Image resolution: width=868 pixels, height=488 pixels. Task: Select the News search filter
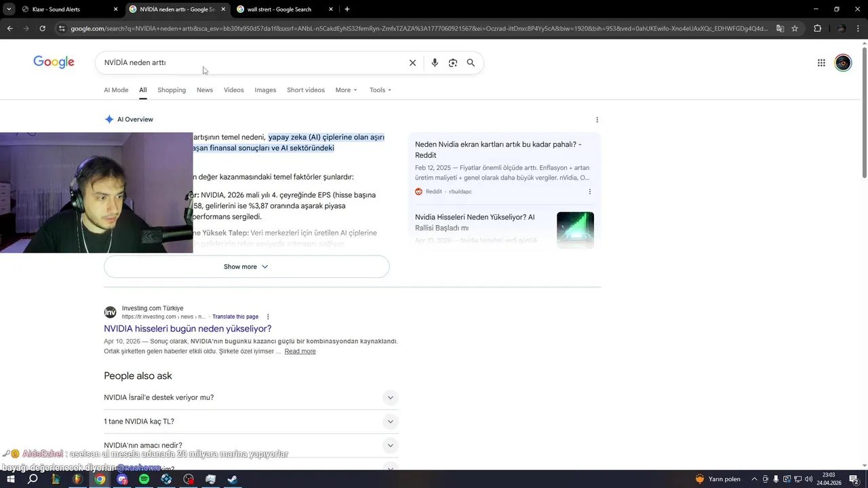205,90
